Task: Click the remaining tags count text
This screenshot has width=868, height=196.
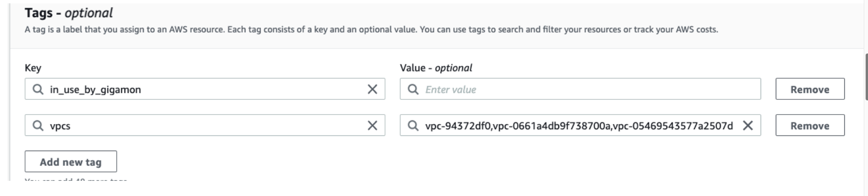Action: coord(76,180)
